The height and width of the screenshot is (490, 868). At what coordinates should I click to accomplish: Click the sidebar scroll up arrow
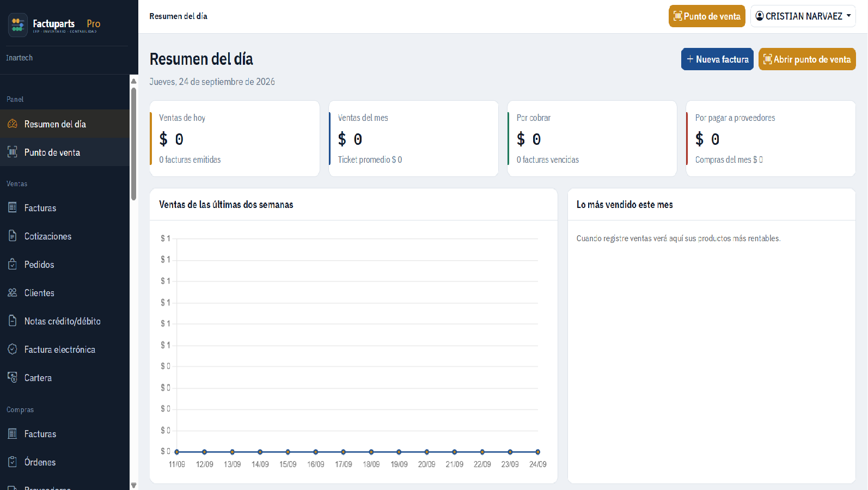pos(133,81)
